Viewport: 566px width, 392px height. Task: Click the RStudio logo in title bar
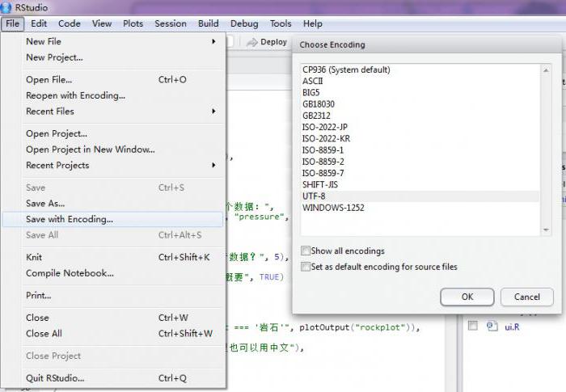(x=7, y=7)
